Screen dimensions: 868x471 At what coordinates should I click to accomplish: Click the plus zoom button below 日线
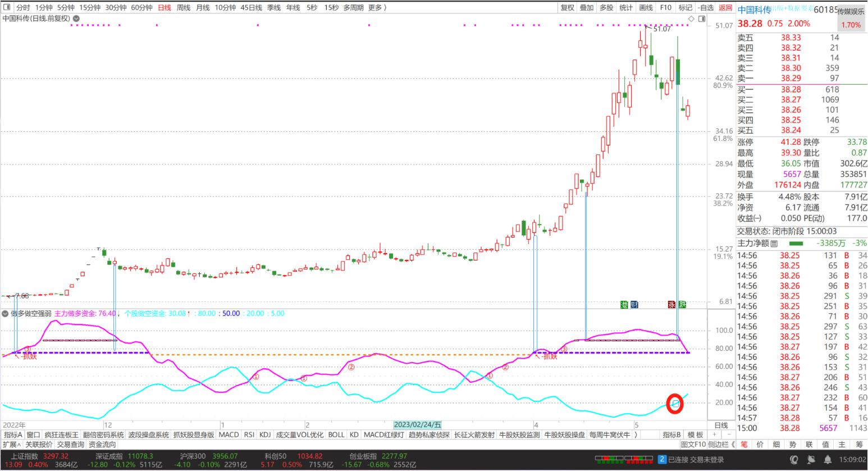point(714,435)
